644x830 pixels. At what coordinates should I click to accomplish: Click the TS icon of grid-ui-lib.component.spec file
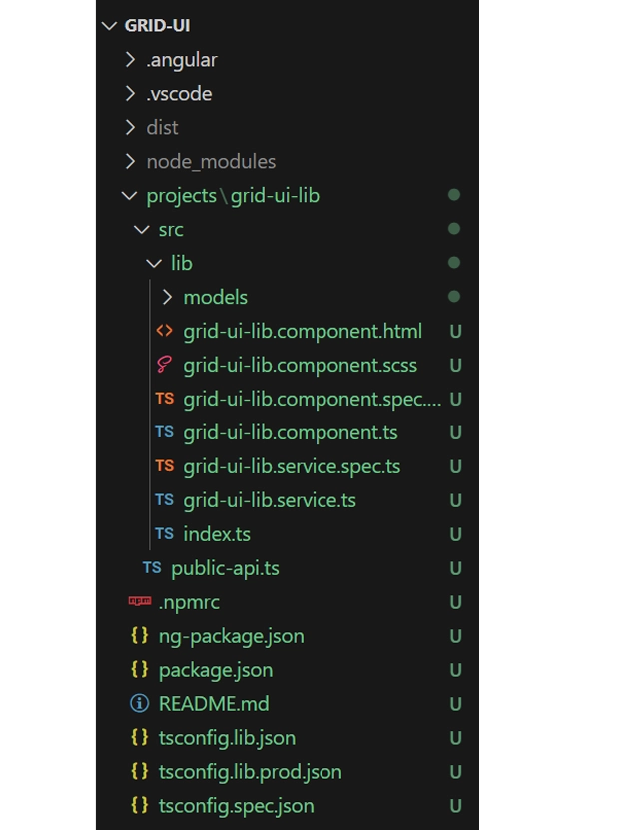click(164, 399)
